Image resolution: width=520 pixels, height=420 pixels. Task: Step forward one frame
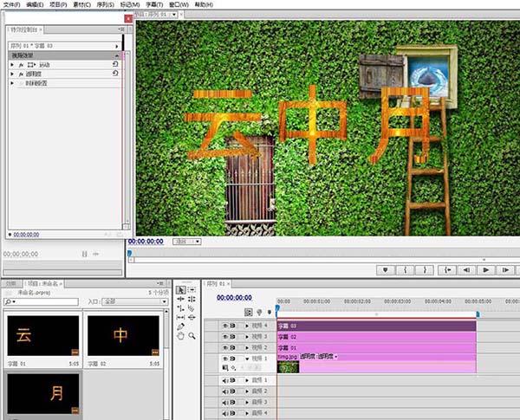505,270
